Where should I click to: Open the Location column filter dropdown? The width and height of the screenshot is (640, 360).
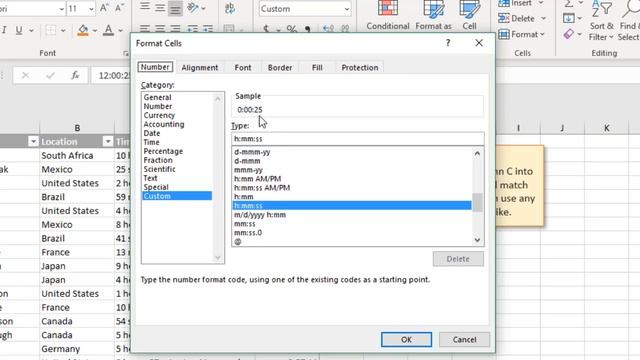coord(108,142)
